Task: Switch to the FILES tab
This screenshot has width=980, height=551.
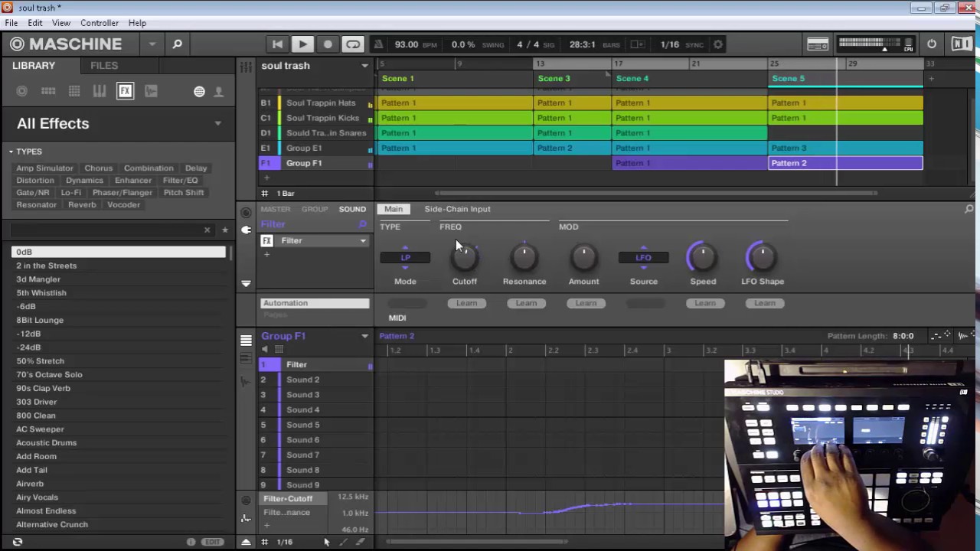Action: pyautogui.click(x=104, y=66)
